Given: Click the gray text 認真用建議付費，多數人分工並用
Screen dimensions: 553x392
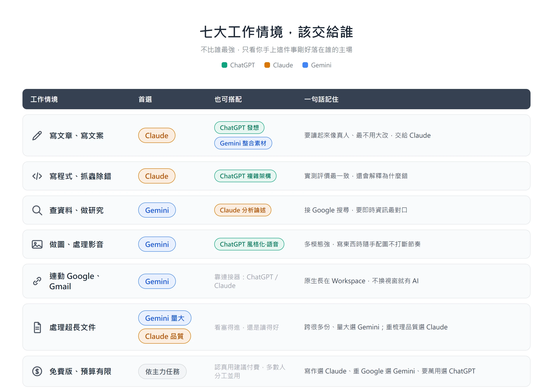Looking at the screenshot, I should (250, 371).
